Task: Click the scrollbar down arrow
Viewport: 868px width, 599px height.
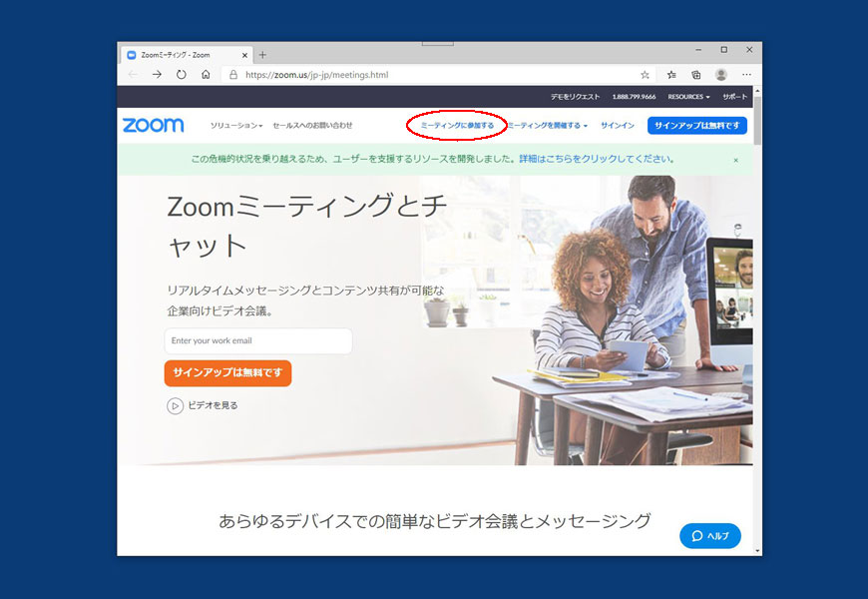Action: [758, 551]
